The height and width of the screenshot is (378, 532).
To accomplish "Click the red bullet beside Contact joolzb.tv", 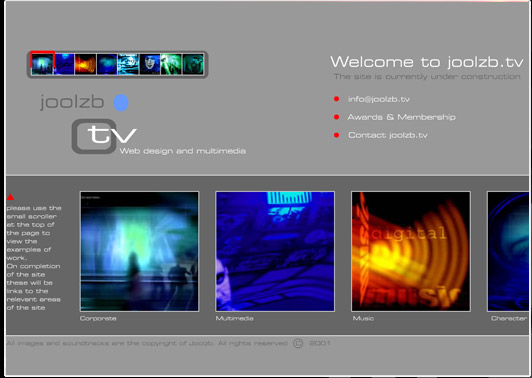I will tap(336, 135).
